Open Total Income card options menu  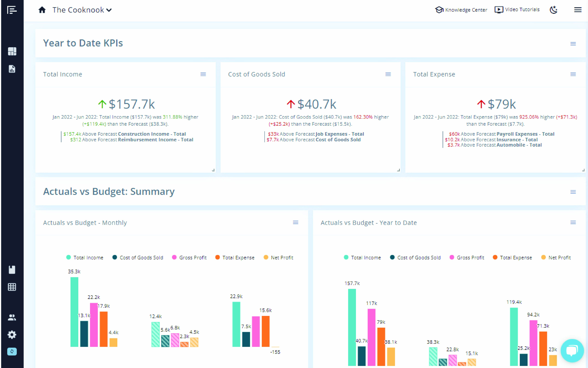pyautogui.click(x=203, y=74)
